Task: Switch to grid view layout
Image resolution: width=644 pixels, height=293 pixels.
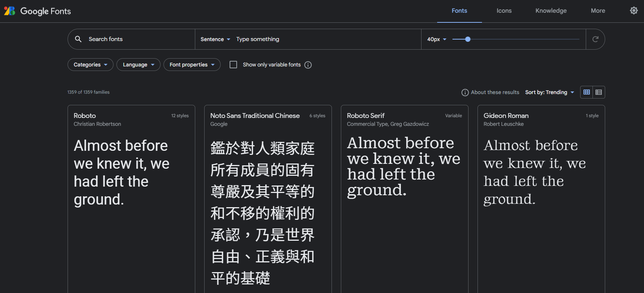Action: [587, 92]
